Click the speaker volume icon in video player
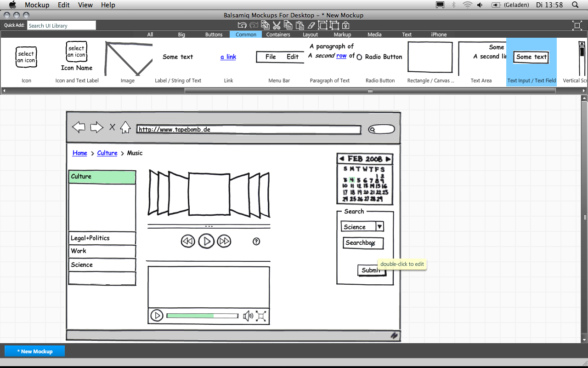The image size is (588, 368). (248, 316)
